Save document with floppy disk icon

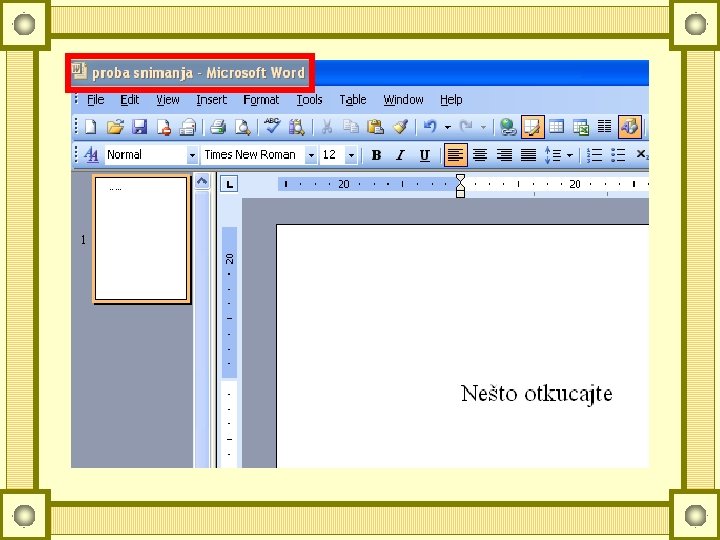tap(140, 127)
